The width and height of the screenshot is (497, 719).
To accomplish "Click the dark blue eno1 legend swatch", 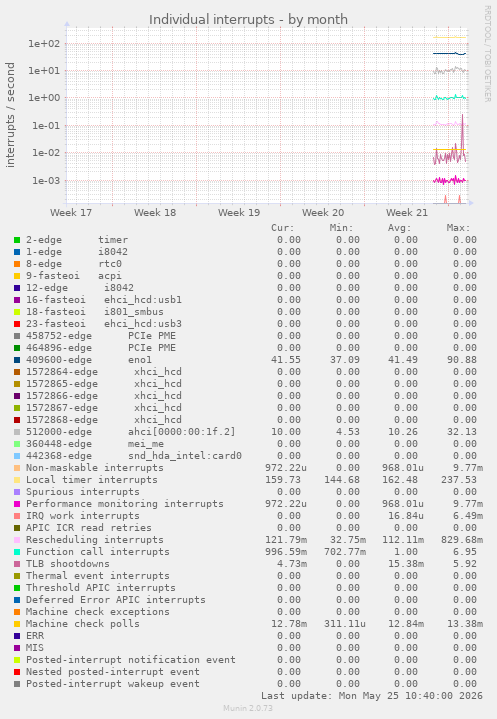I will (17, 360).
